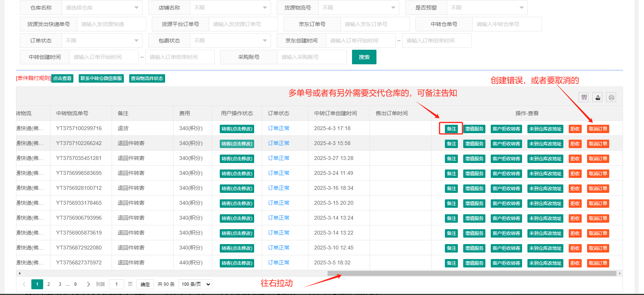Click 备注 button for YT3756905873619 row
This screenshot has height=295, width=644.
[451, 233]
